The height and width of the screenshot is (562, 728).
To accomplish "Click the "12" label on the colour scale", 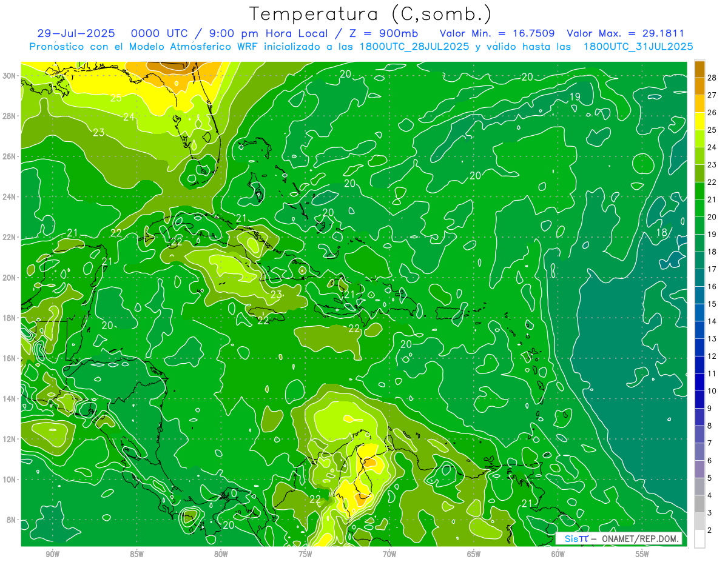I will point(712,356).
